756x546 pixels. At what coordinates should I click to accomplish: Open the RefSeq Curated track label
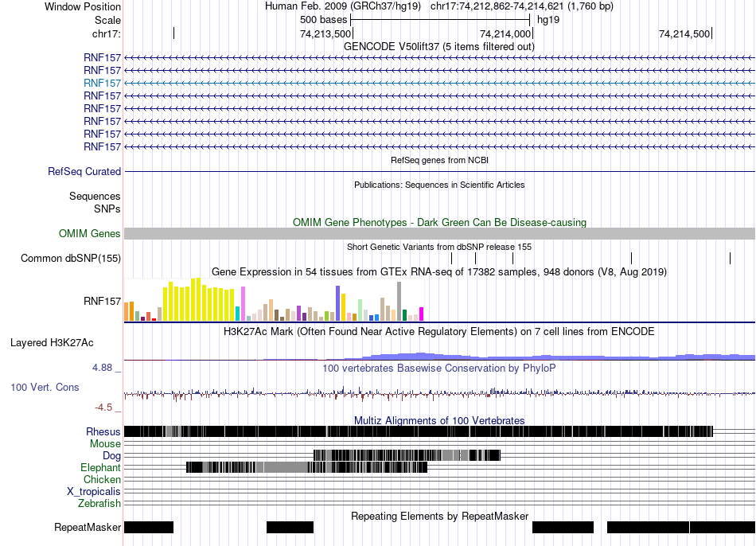pos(84,171)
